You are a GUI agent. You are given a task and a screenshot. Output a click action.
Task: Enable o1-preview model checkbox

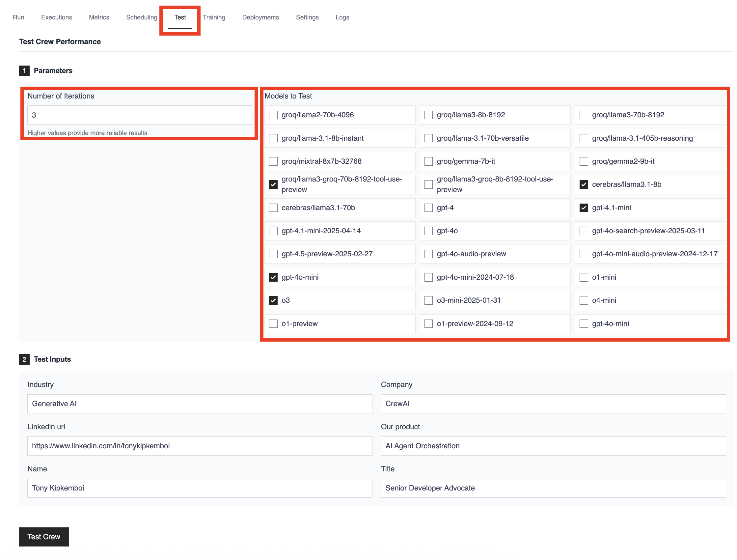(x=273, y=324)
